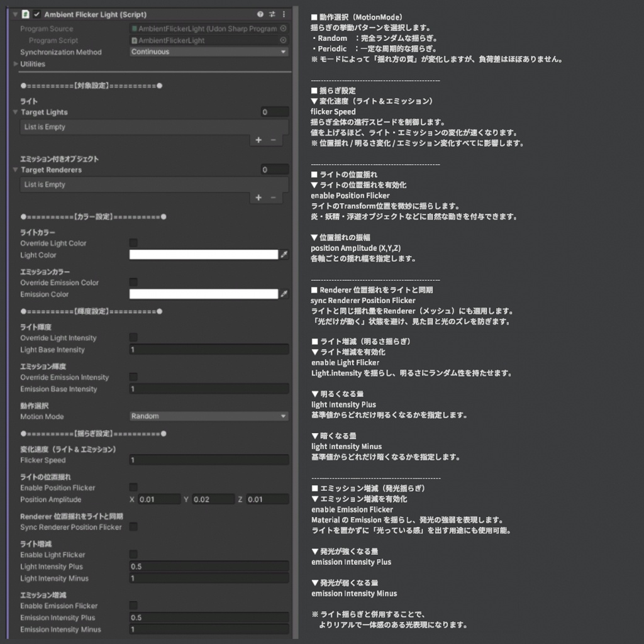The width and height of the screenshot is (644, 644).
Task: Enable Override Emission Color checkbox
Action: pos(133,282)
